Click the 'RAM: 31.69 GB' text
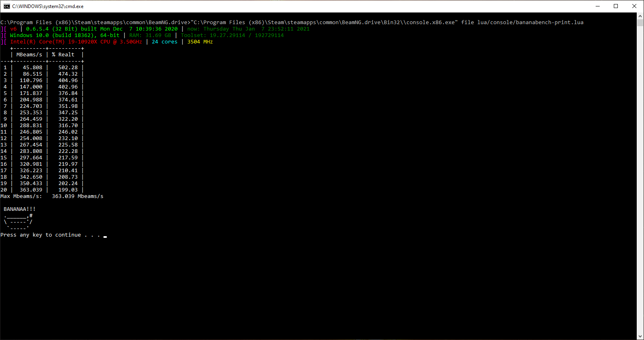The image size is (644, 340). (150, 35)
